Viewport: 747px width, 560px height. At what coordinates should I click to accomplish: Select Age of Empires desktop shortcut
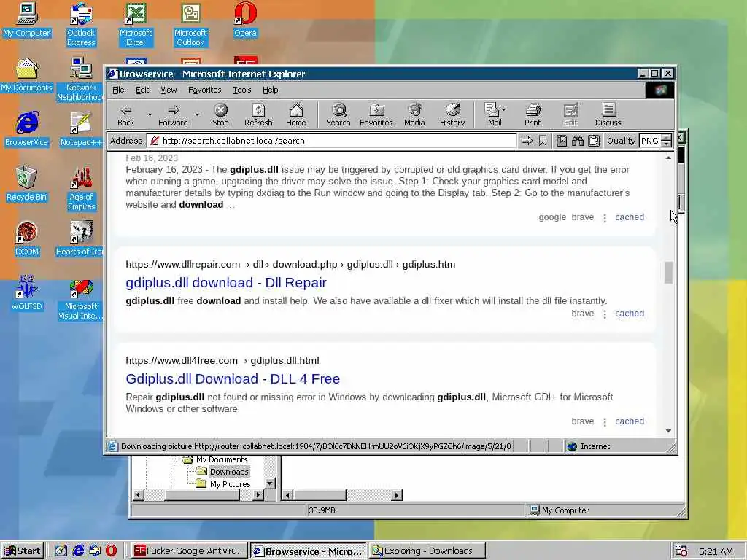[x=81, y=189]
